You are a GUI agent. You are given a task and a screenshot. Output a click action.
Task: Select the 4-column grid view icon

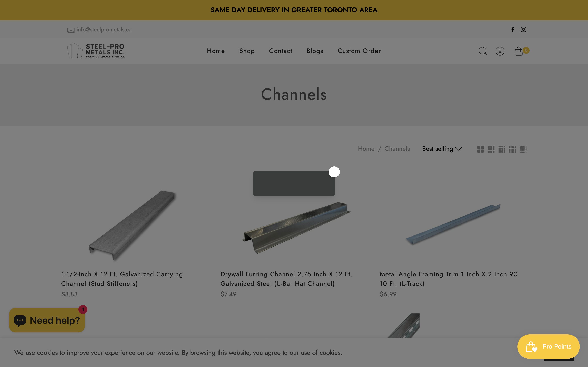(x=501, y=149)
